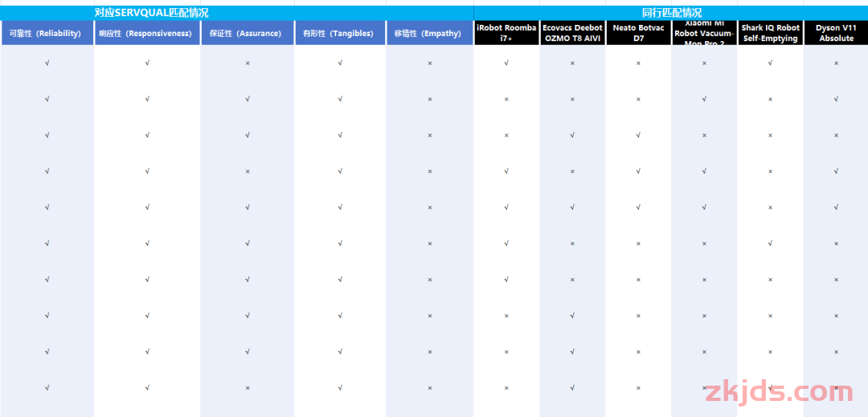
Task: Click first-row checkmark under Shark IQ Robot
Action: (770, 63)
